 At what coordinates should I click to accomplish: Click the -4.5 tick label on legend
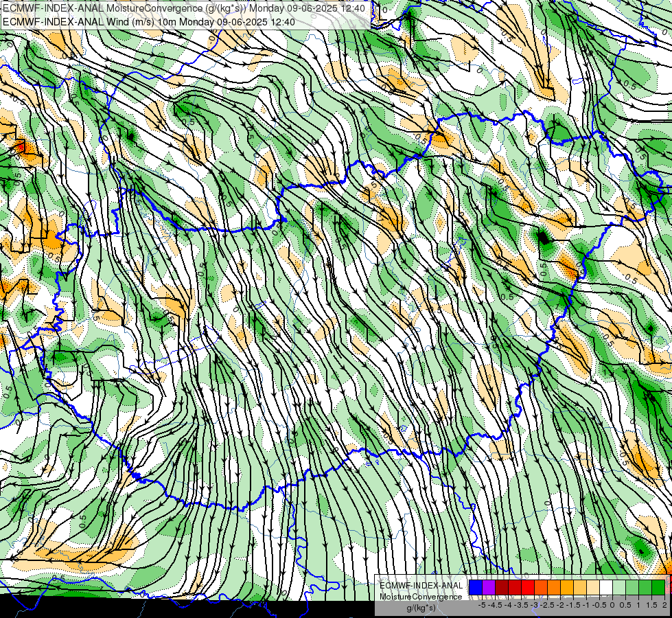tap(495, 605)
